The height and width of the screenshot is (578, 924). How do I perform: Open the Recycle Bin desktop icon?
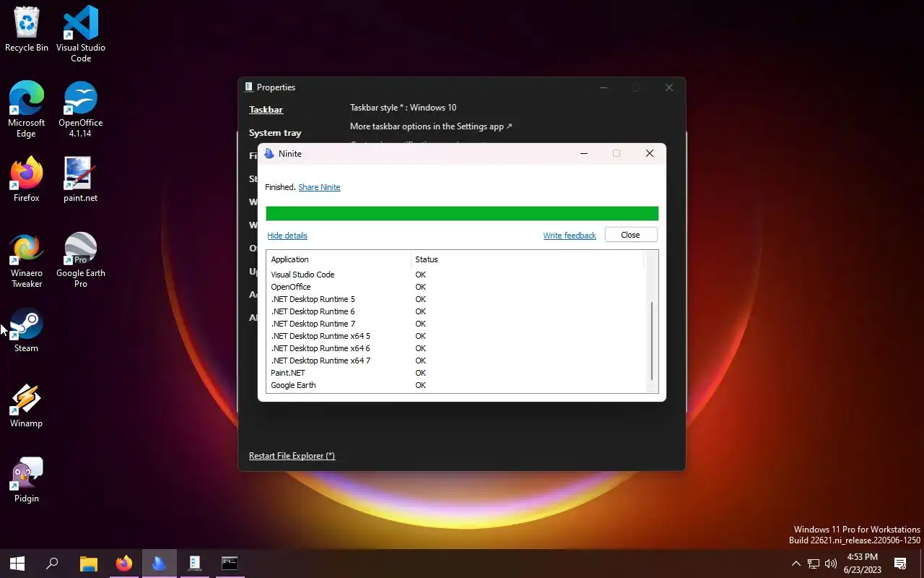coord(27,29)
